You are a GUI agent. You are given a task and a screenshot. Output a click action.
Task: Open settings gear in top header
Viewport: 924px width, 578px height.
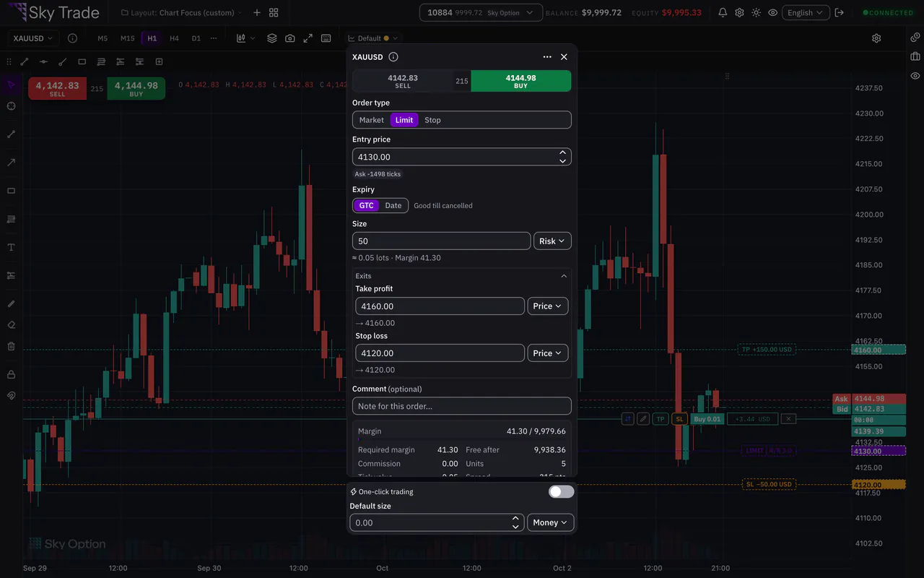[739, 12]
